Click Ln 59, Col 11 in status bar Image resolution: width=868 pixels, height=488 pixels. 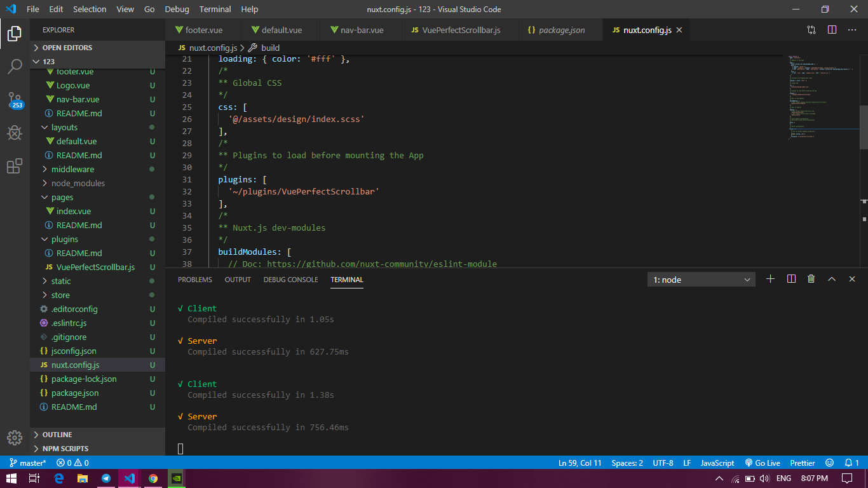(580, 463)
